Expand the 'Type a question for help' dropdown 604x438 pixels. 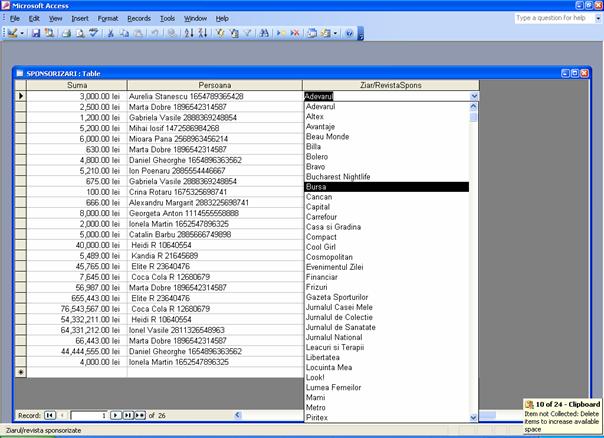[x=597, y=18]
